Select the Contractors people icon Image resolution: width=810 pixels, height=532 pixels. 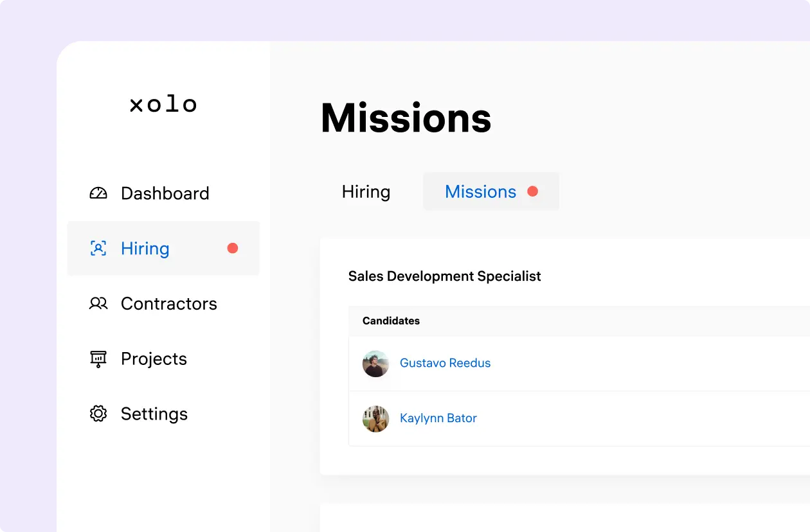tap(98, 303)
